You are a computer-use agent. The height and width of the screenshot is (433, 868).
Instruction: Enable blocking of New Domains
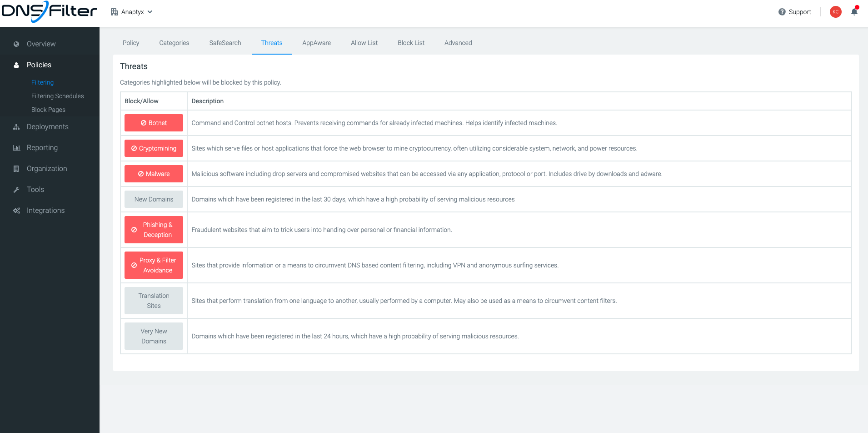click(x=154, y=199)
